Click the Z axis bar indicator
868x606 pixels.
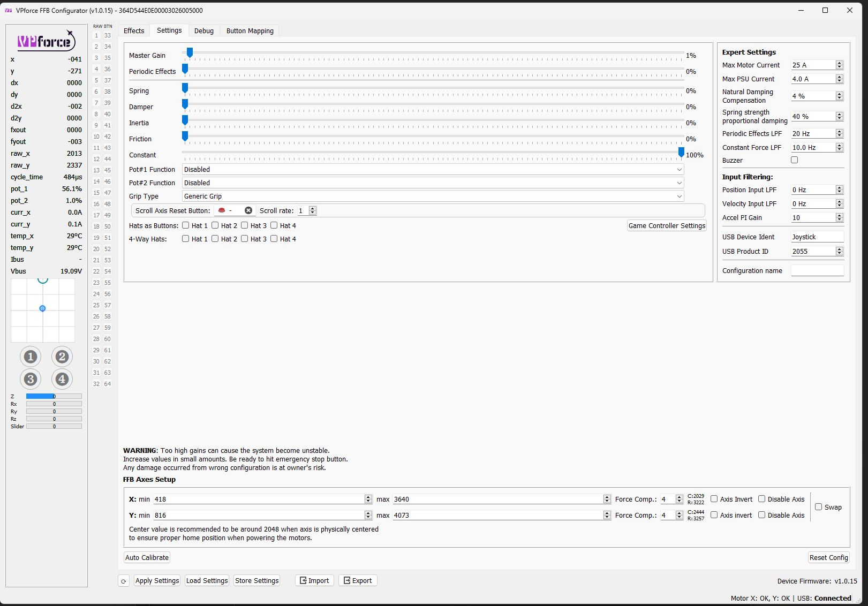(x=54, y=396)
